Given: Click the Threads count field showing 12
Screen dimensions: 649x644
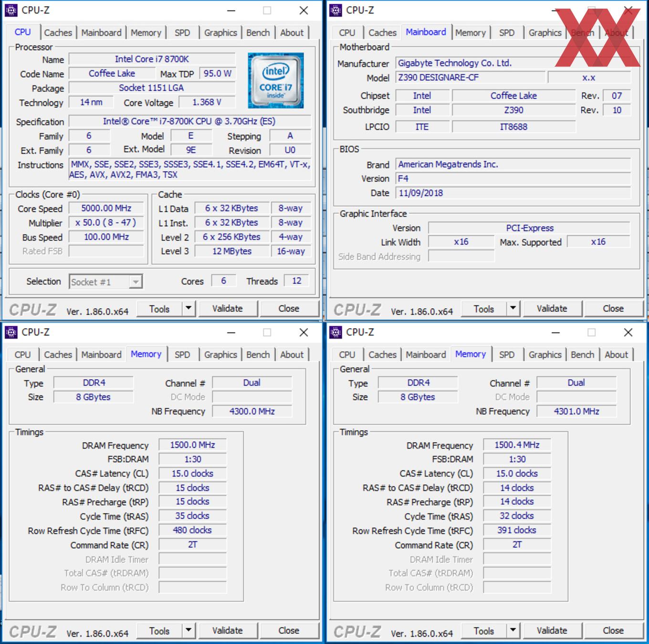Looking at the screenshot, I should [296, 281].
